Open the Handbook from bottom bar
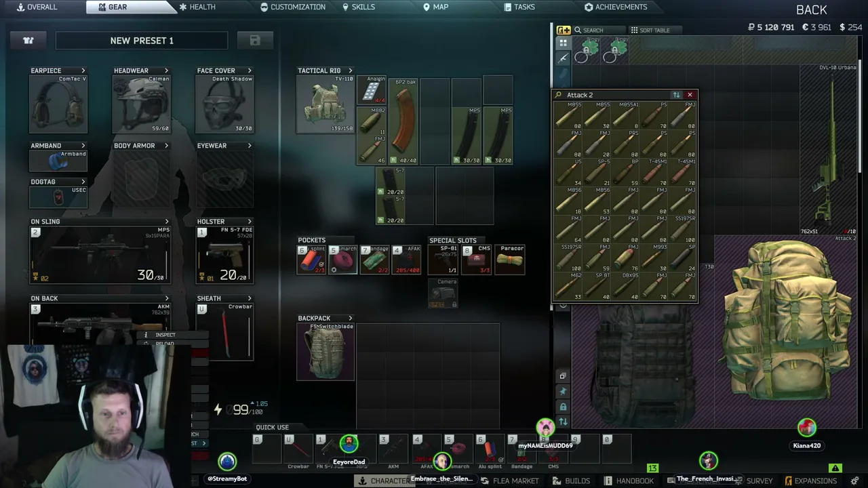868x488 pixels. tap(629, 481)
